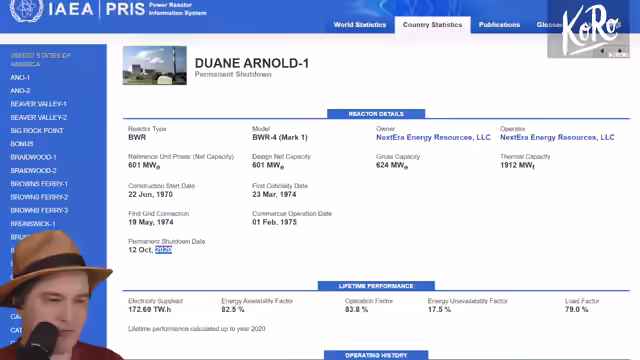Select BEAVER VALLEY-1 in sidebar
The image size is (640, 360).
(x=38, y=104)
